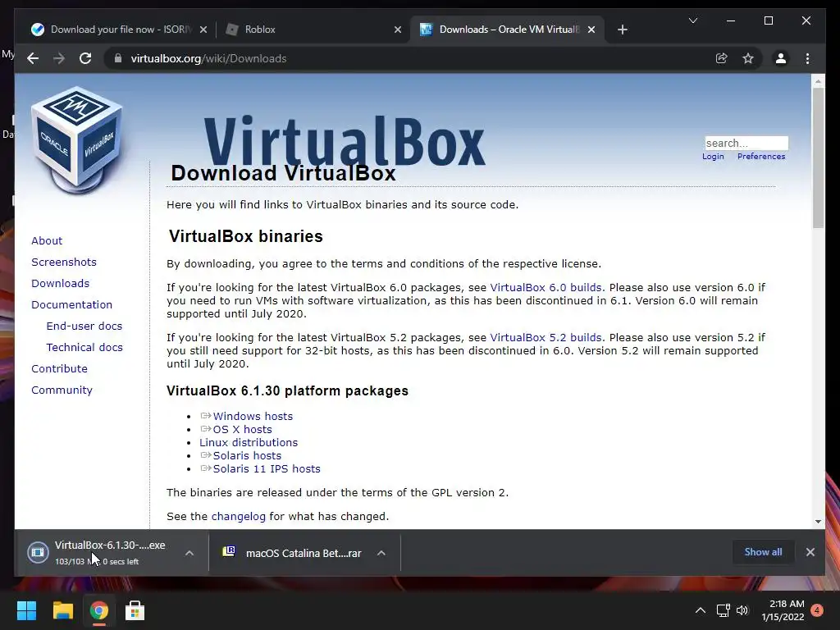Screen dimensions: 840x630
Task: Expand options for macOS Catalina rar download
Action: point(381,553)
